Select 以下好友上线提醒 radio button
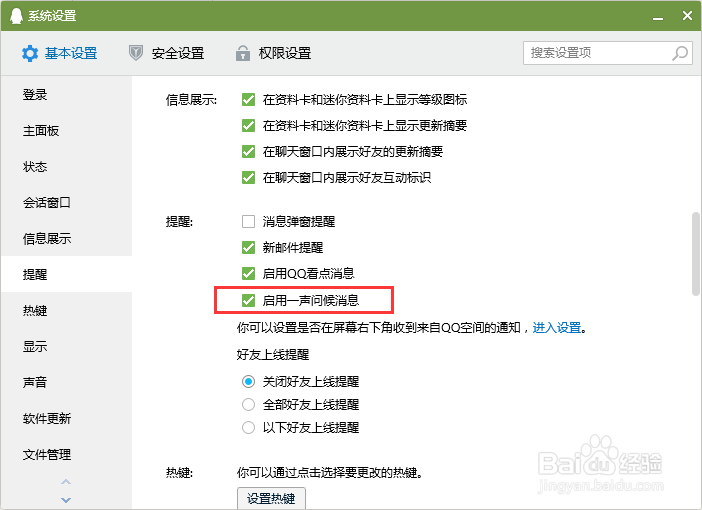 point(248,428)
